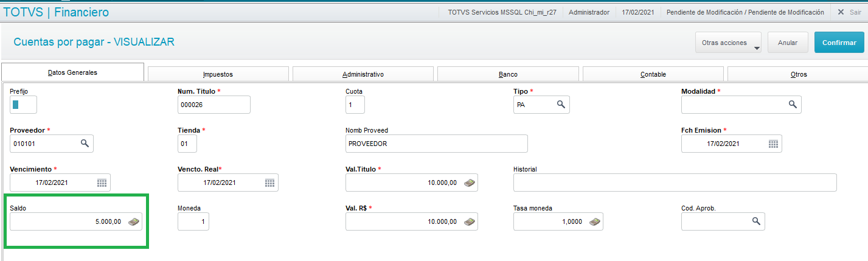868x261 pixels.
Task: Click Num. Titulo field with 000026
Action: point(214,105)
